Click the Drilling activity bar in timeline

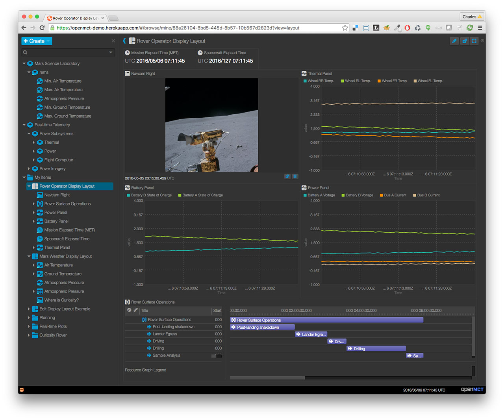tap(376, 349)
